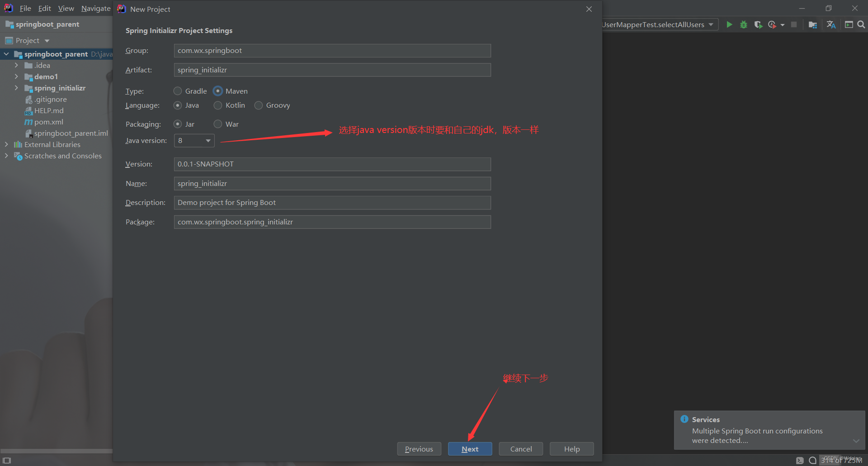Click the Services notification info icon

tap(684, 419)
